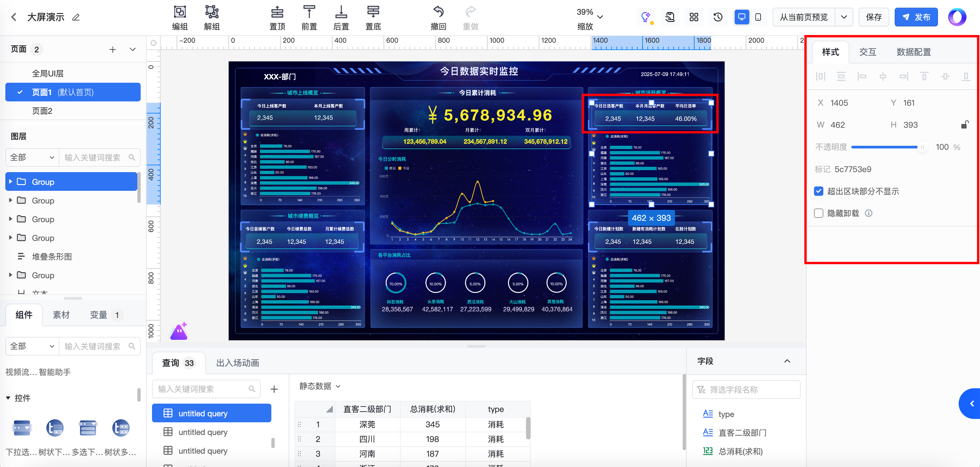Click the 置底 send-to-bottom icon
The height and width of the screenshot is (467, 980).
pos(373,12)
